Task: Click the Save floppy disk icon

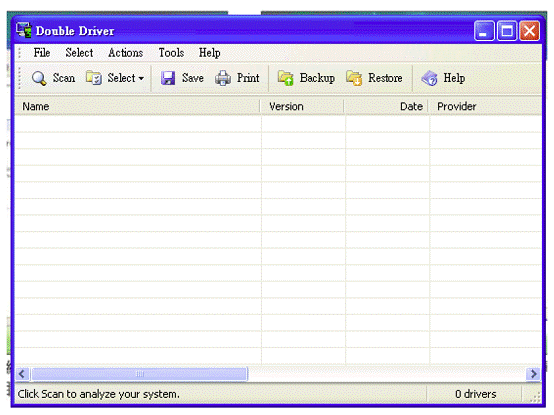Action: point(168,78)
